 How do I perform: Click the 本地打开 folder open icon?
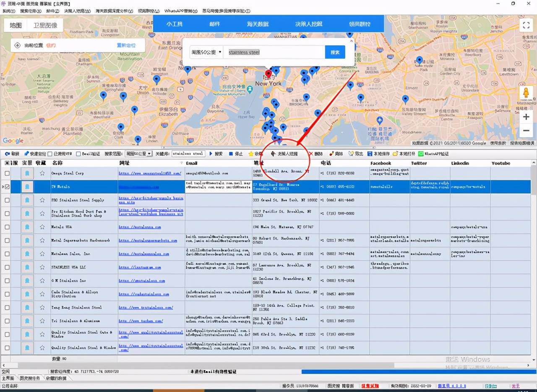395,154
